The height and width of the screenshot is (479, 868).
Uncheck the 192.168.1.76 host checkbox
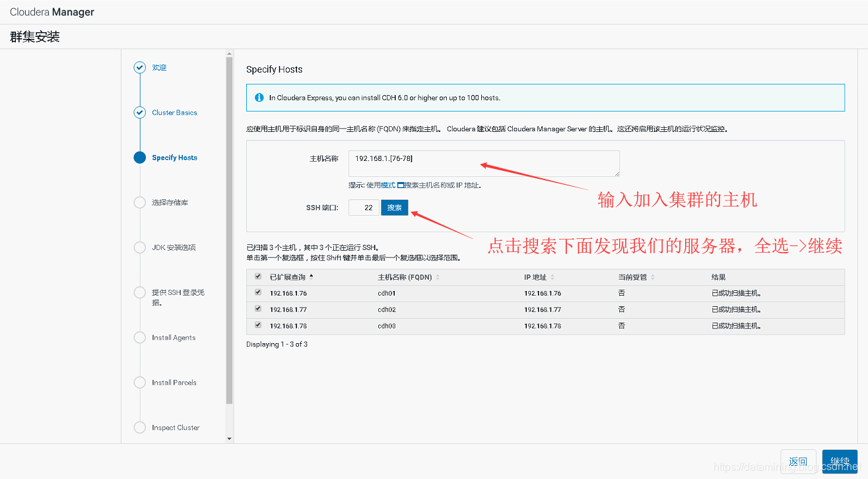[x=257, y=293]
